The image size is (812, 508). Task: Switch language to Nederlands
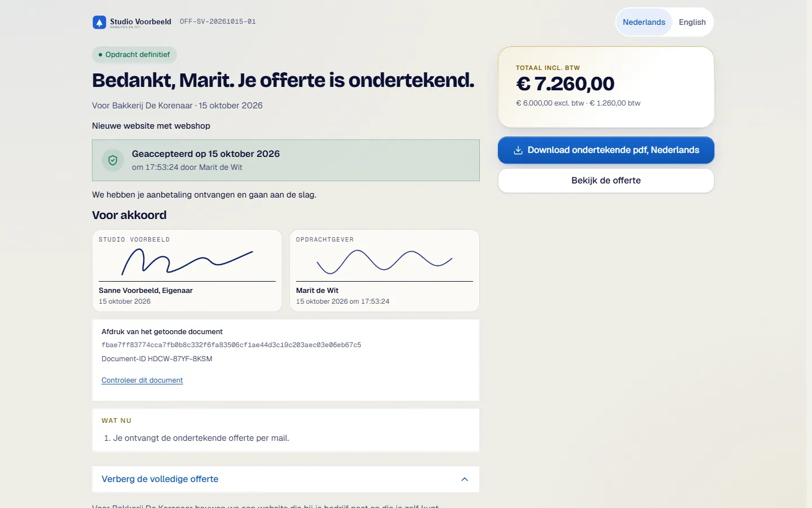coord(644,22)
